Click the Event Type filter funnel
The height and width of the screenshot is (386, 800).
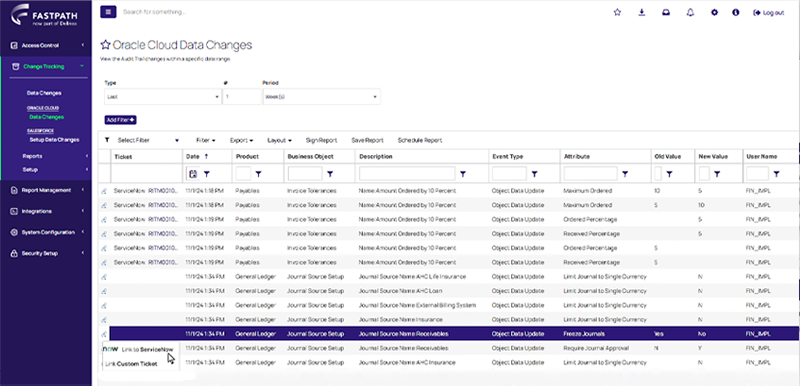(x=534, y=174)
